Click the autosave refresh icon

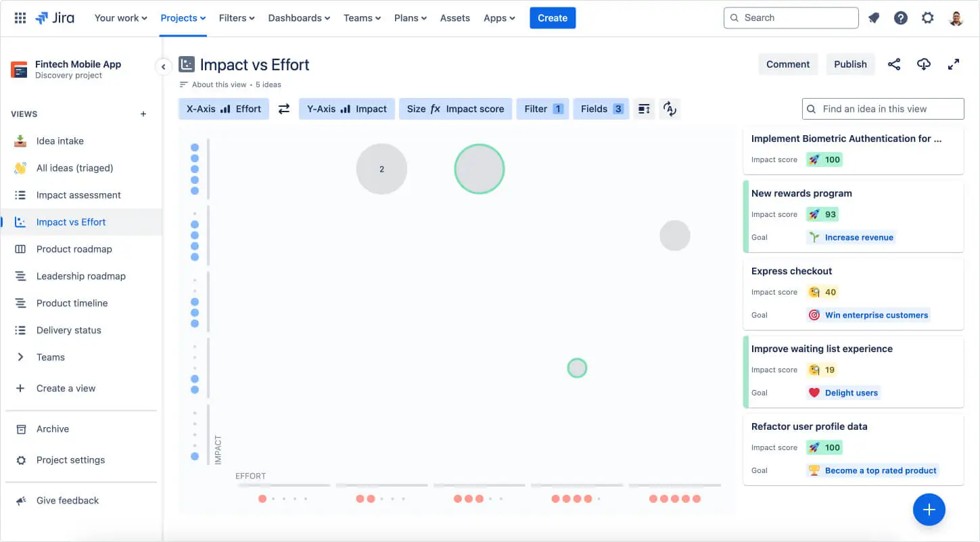[670, 109]
